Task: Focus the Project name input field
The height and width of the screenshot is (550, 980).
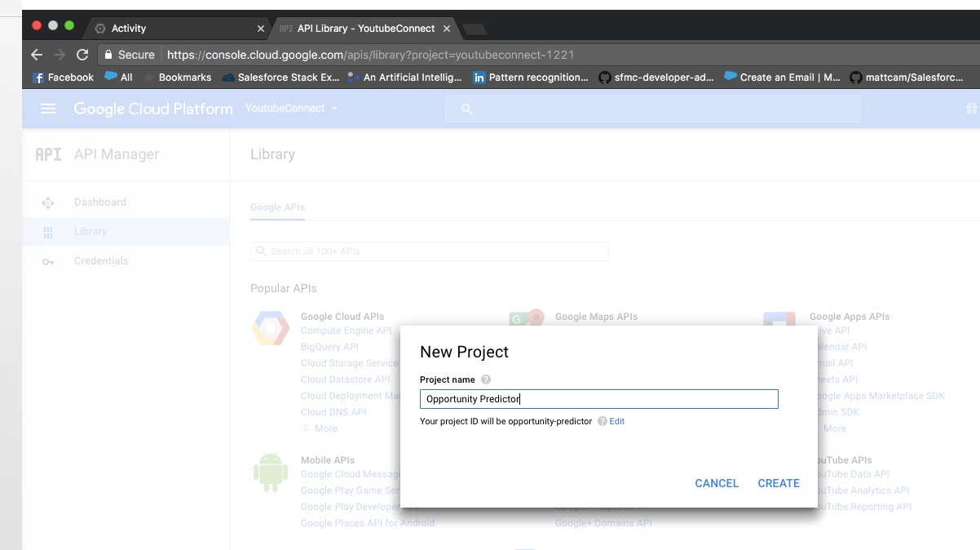Action: pyautogui.click(x=599, y=399)
